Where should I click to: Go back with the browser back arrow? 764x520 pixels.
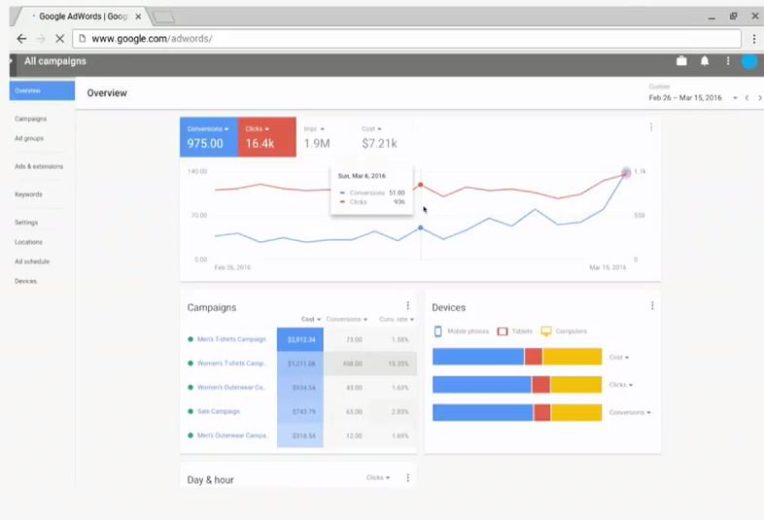pyautogui.click(x=21, y=39)
